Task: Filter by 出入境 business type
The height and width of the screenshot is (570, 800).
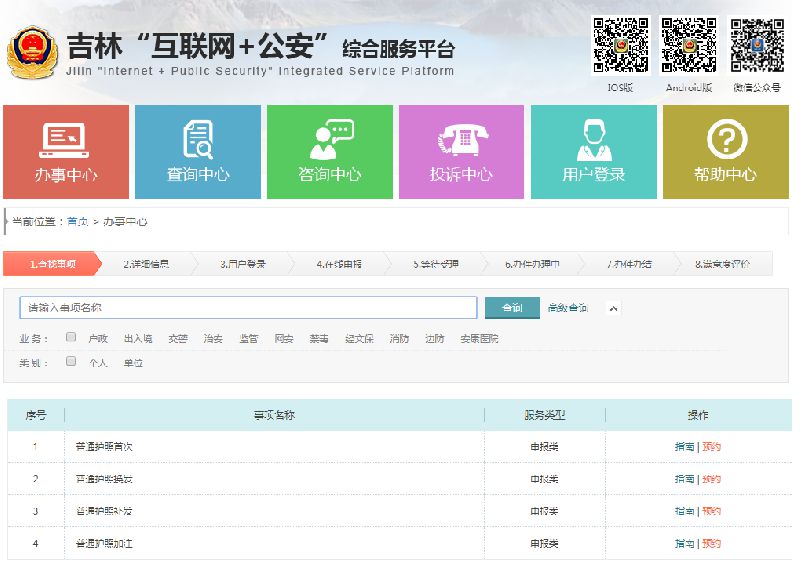Action: pos(138,339)
